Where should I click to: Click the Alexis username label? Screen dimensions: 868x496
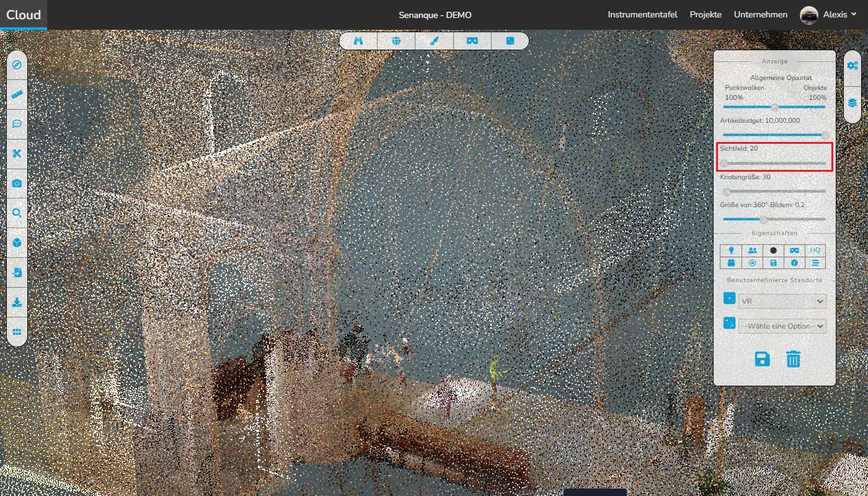point(835,15)
